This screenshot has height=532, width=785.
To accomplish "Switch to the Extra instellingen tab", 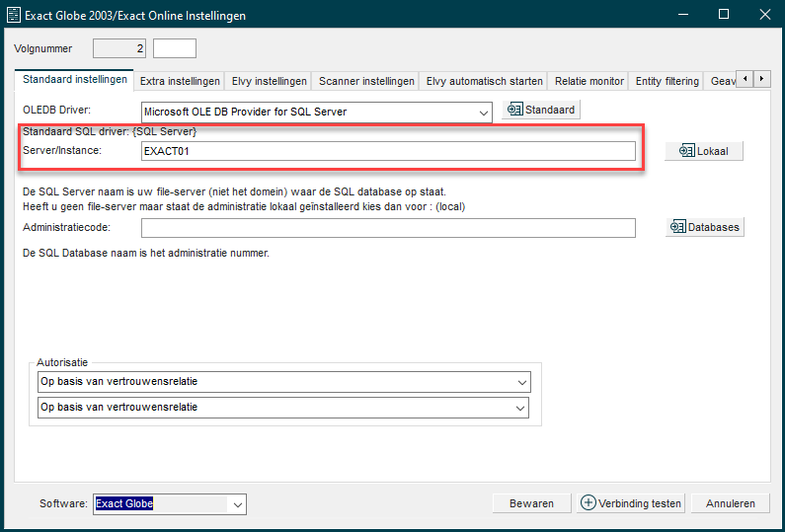I will coord(180,81).
